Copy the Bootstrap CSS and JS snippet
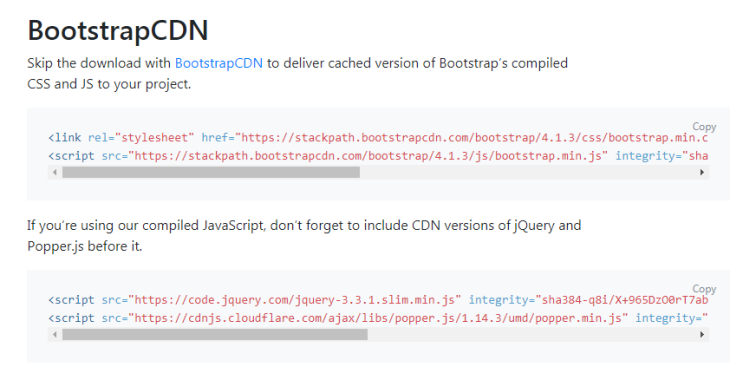The height and width of the screenshot is (367, 743). (x=704, y=126)
